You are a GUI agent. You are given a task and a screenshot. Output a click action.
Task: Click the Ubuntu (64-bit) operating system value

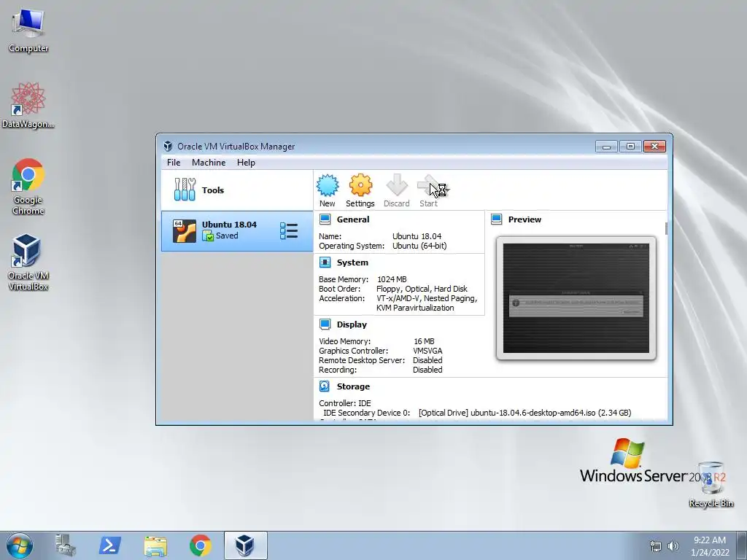coord(419,246)
